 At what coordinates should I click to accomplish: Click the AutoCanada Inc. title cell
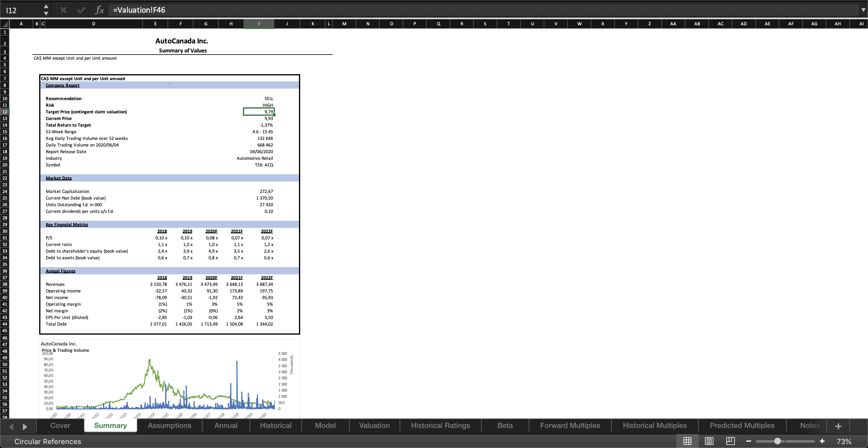pyautogui.click(x=182, y=41)
